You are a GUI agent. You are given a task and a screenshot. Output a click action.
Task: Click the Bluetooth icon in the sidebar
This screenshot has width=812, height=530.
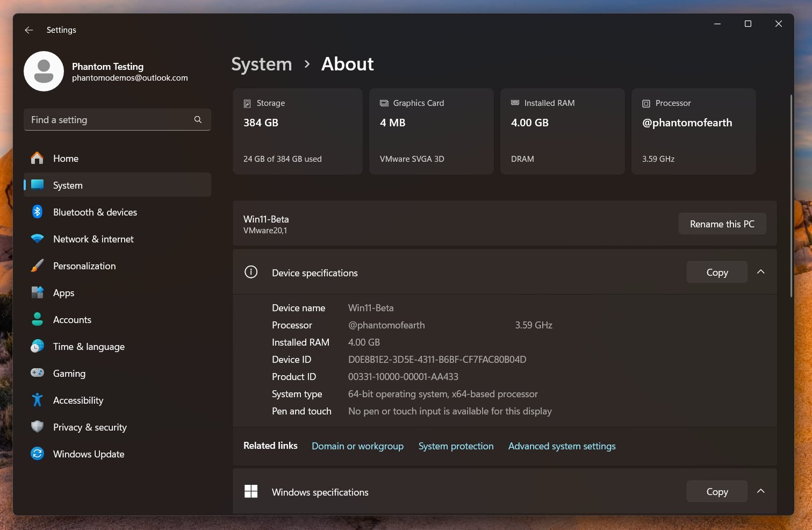pos(37,212)
